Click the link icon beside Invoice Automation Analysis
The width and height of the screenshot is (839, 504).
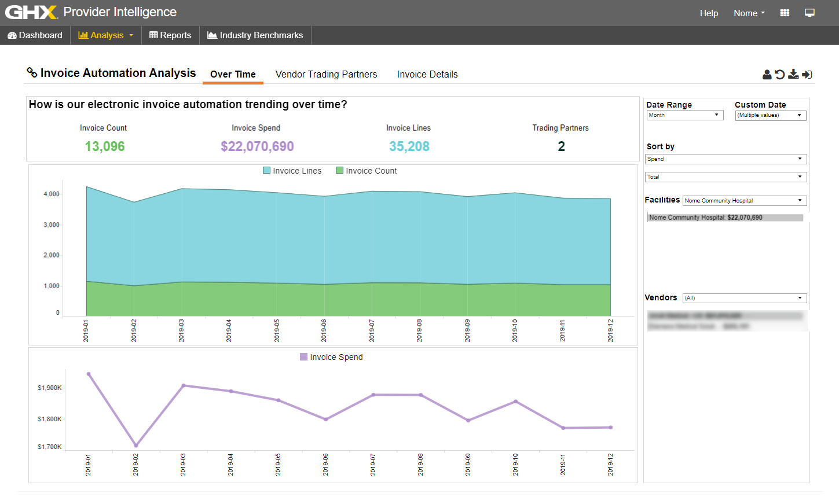(x=32, y=72)
